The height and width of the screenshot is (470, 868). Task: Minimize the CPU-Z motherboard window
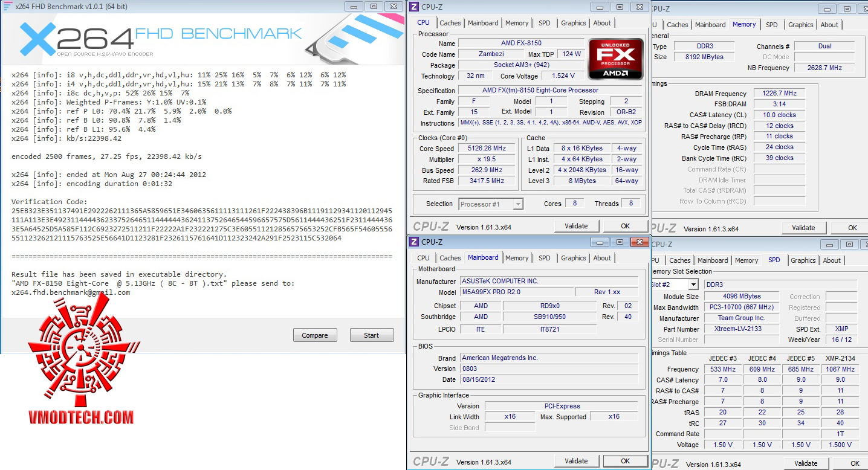coord(601,242)
